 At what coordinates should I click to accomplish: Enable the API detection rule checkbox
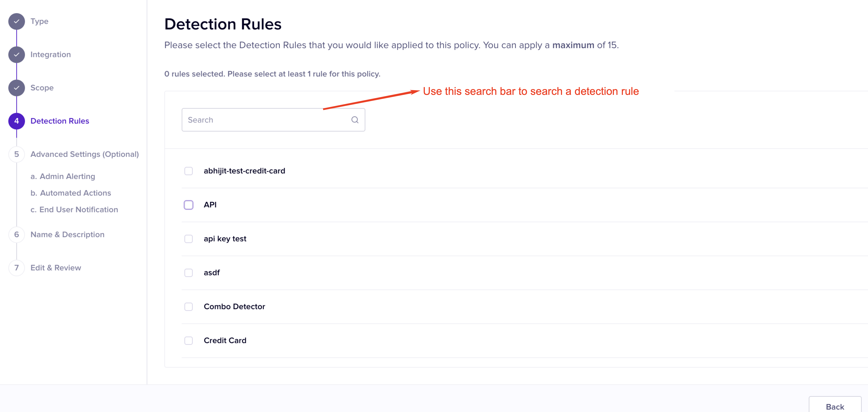[188, 205]
